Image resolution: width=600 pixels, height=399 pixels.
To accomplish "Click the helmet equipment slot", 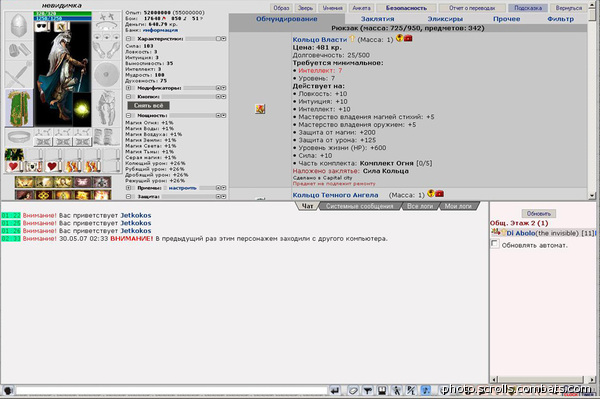I will pos(19,25).
